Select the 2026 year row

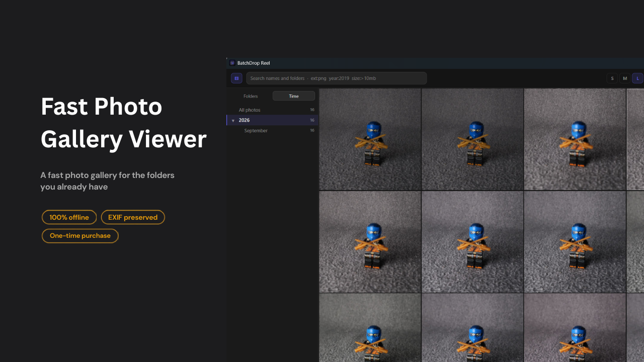272,120
